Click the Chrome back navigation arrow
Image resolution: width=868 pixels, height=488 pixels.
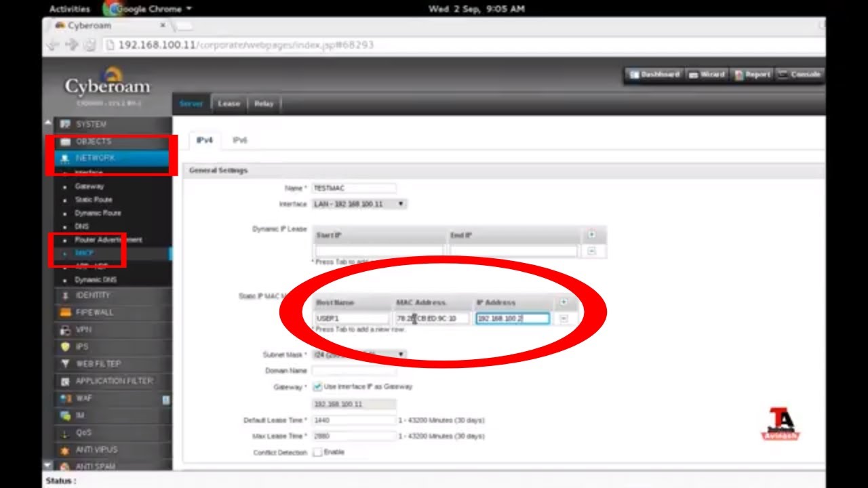click(x=54, y=45)
